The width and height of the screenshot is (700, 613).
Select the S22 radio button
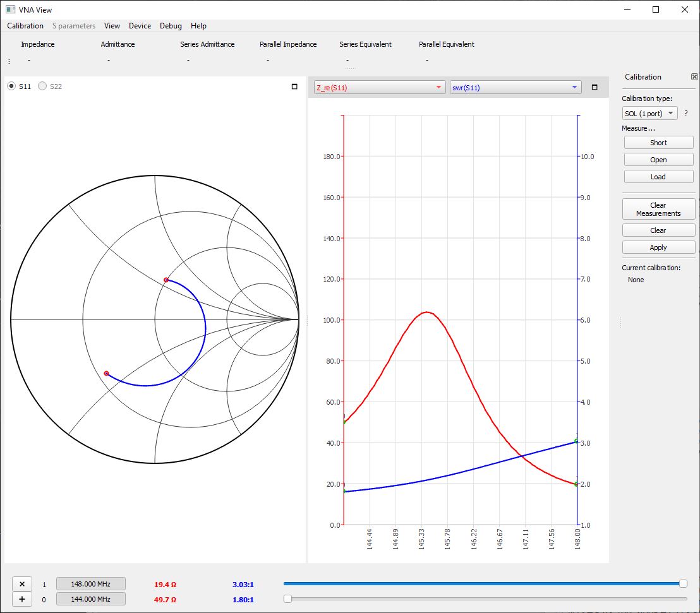point(42,86)
